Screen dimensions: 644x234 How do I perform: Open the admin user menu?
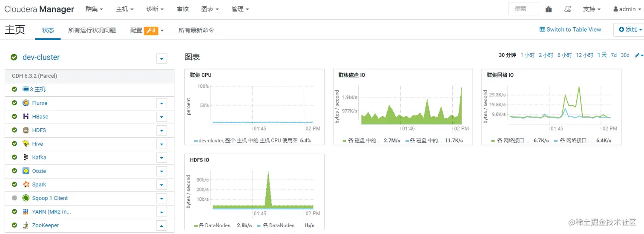coord(627,9)
